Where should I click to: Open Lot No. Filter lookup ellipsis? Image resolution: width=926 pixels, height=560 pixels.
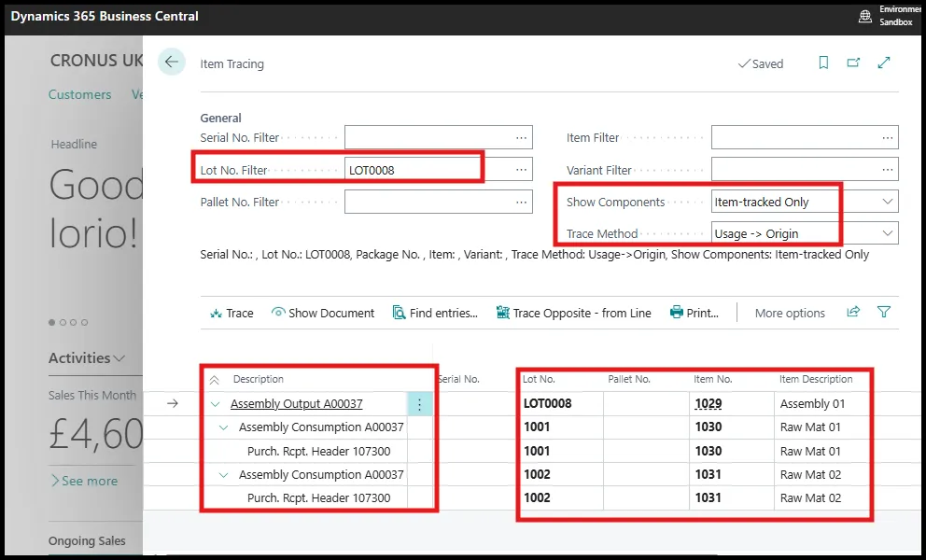coord(521,170)
